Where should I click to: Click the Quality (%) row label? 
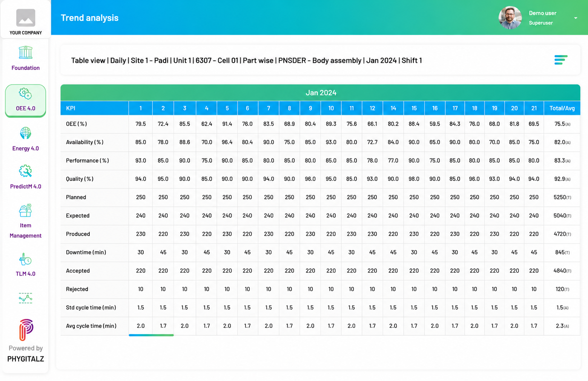coord(80,179)
